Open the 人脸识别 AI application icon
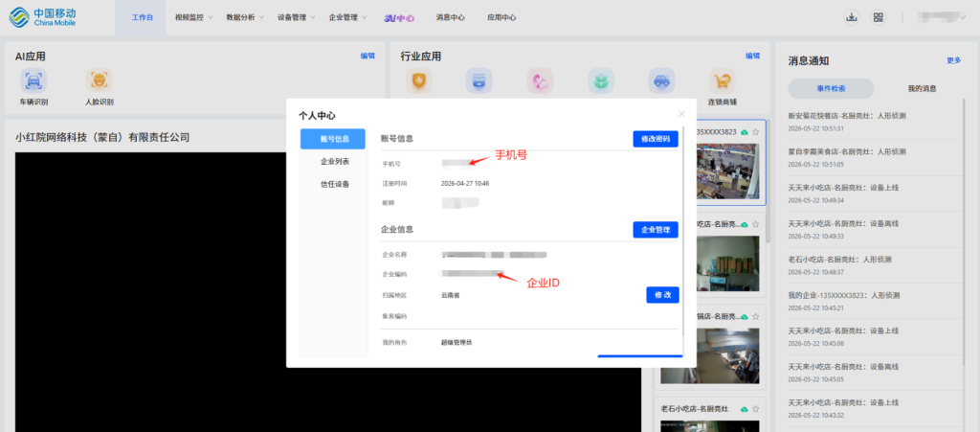 click(x=100, y=80)
